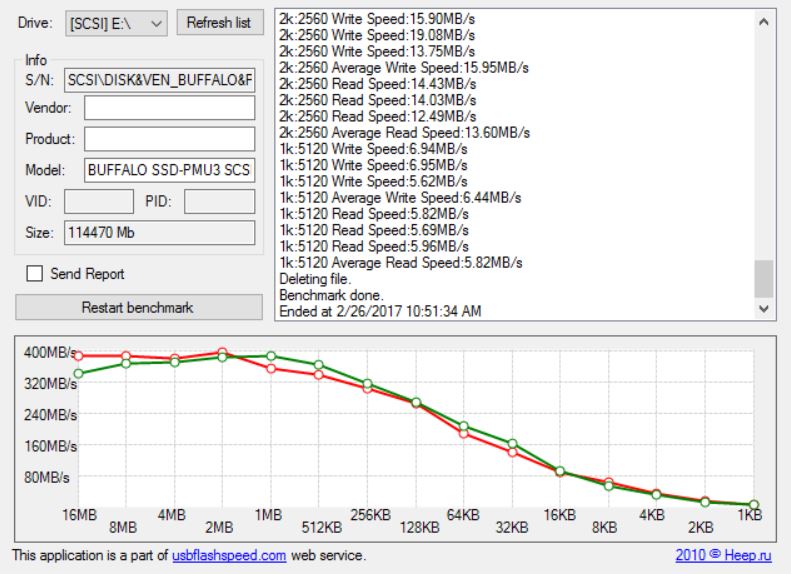Focus the empty Product text field
Screen dimensions: 791x574
[x=169, y=139]
